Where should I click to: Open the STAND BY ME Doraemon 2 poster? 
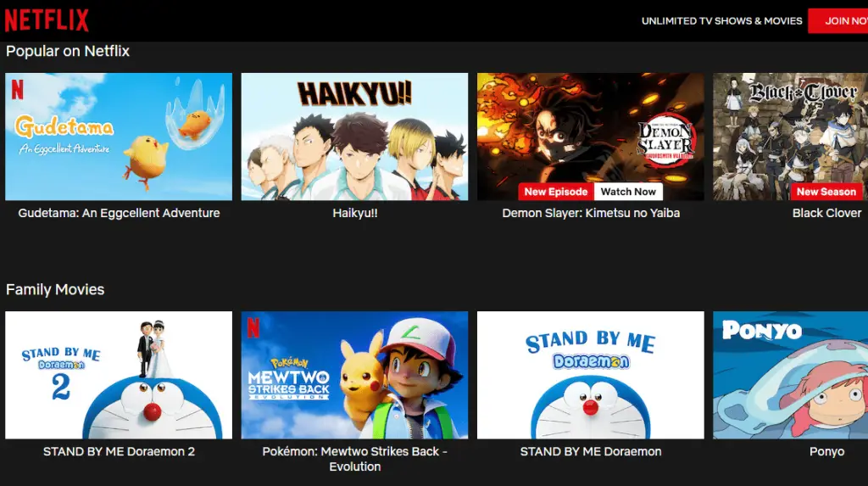point(119,375)
